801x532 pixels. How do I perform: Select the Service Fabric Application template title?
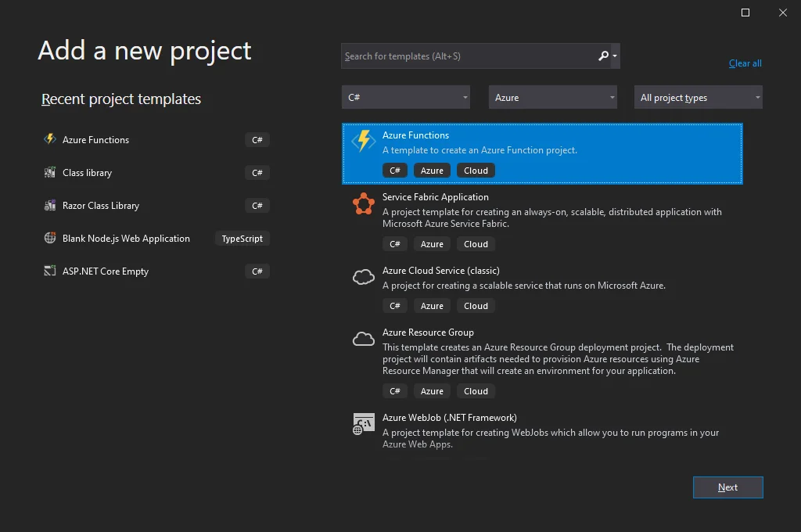435,197
